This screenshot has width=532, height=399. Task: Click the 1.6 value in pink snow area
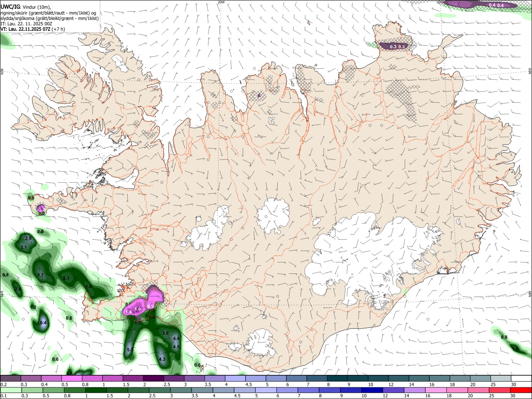pos(138,309)
